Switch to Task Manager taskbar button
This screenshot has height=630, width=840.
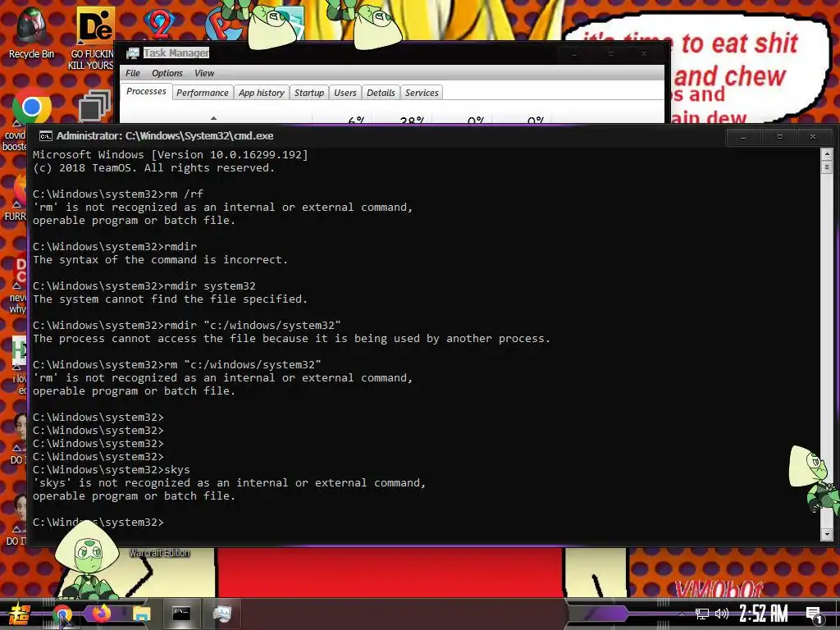221,614
